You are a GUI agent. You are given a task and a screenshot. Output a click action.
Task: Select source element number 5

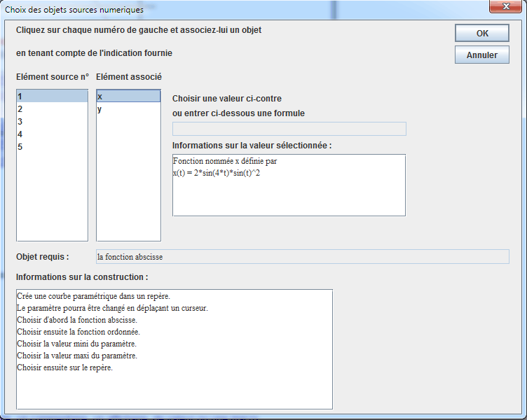[x=52, y=147]
